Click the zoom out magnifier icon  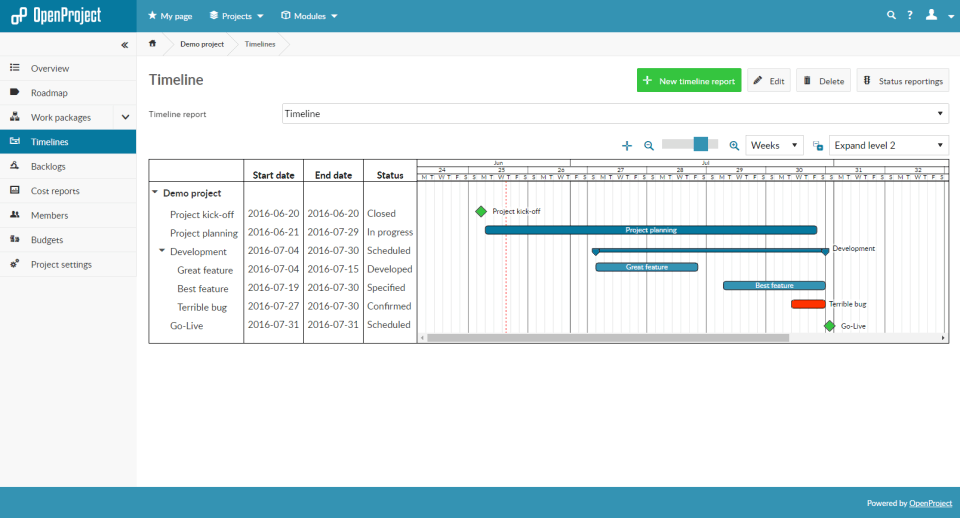coord(649,146)
